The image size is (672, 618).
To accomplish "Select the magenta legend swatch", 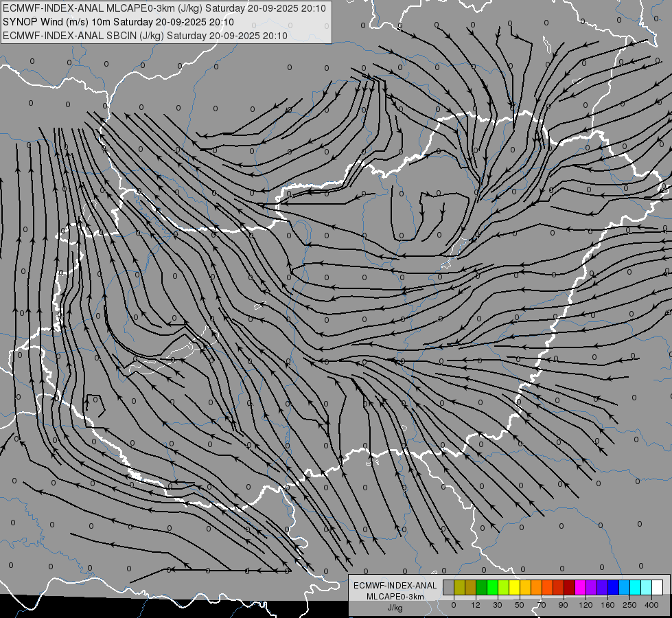I will [x=581, y=587].
